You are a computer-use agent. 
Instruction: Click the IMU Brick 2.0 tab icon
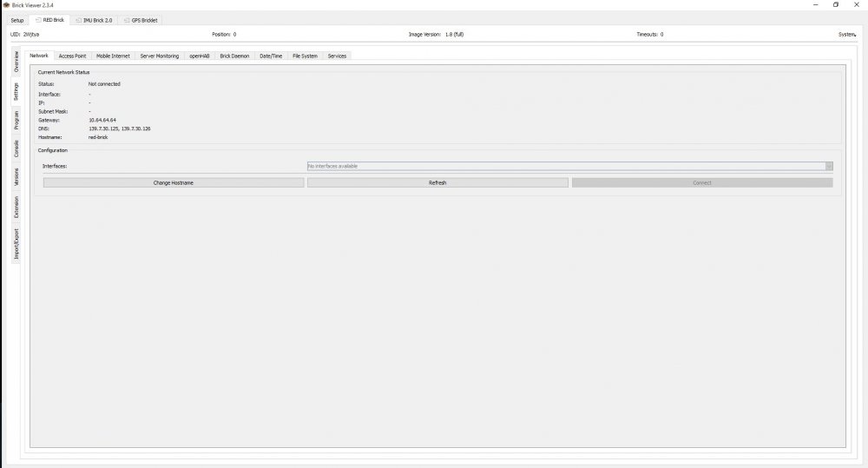click(79, 20)
